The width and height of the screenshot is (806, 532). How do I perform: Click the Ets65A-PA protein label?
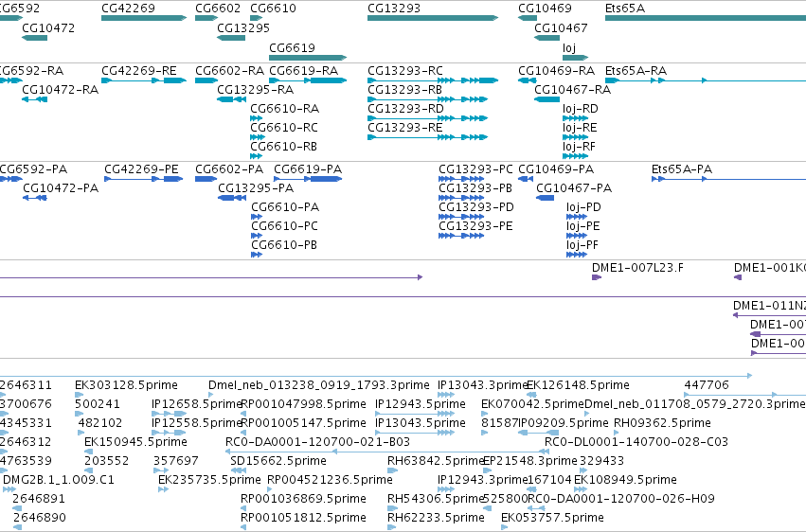[682, 168]
